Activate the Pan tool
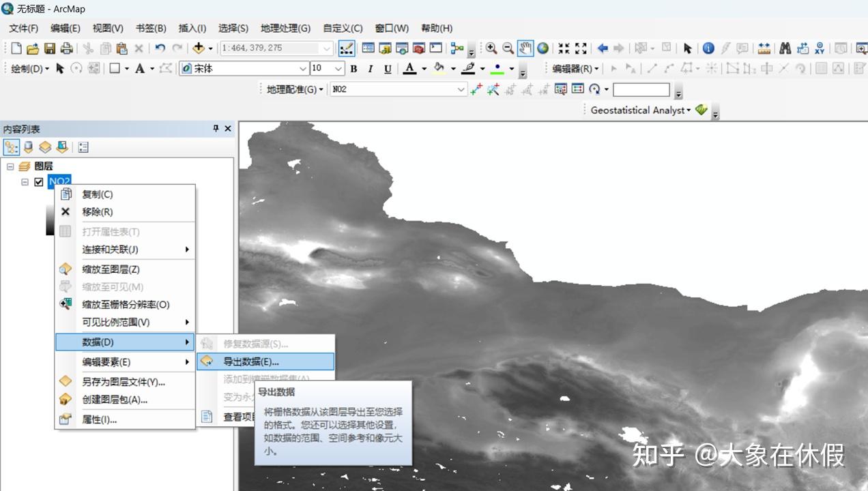 525,48
